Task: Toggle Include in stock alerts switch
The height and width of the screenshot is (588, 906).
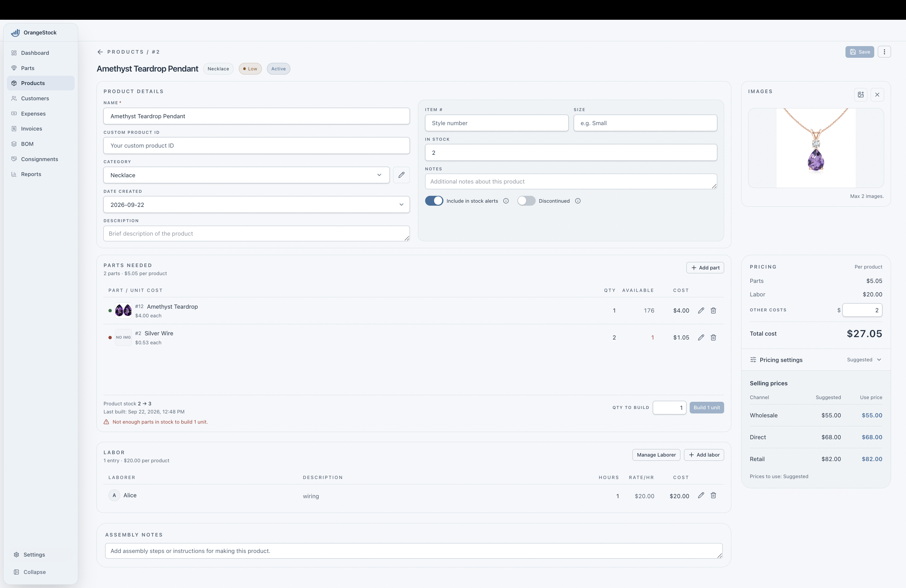Action: click(x=434, y=201)
